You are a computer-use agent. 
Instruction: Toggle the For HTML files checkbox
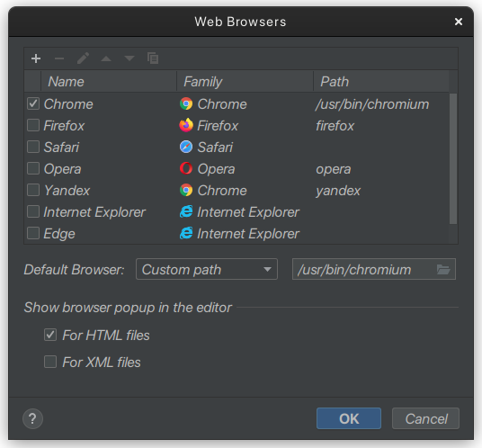pyautogui.click(x=50, y=335)
